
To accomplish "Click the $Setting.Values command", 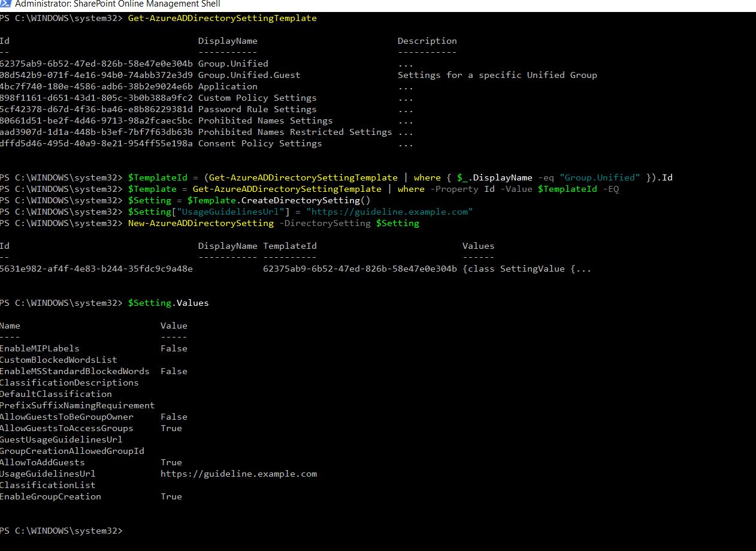I will click(x=168, y=303).
